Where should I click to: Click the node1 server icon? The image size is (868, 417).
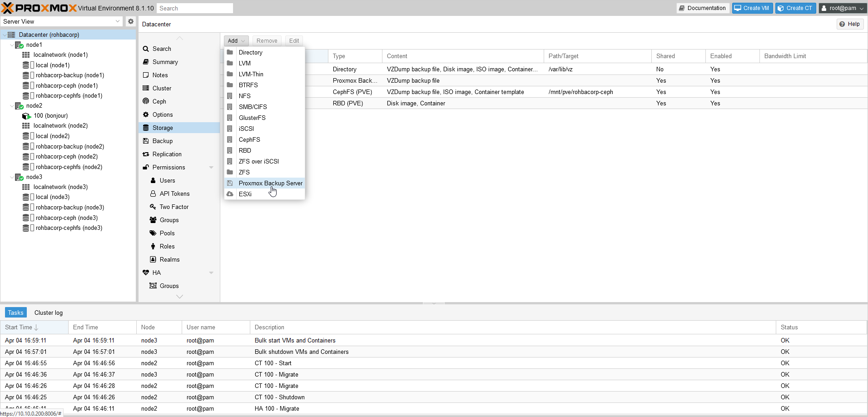pos(19,45)
